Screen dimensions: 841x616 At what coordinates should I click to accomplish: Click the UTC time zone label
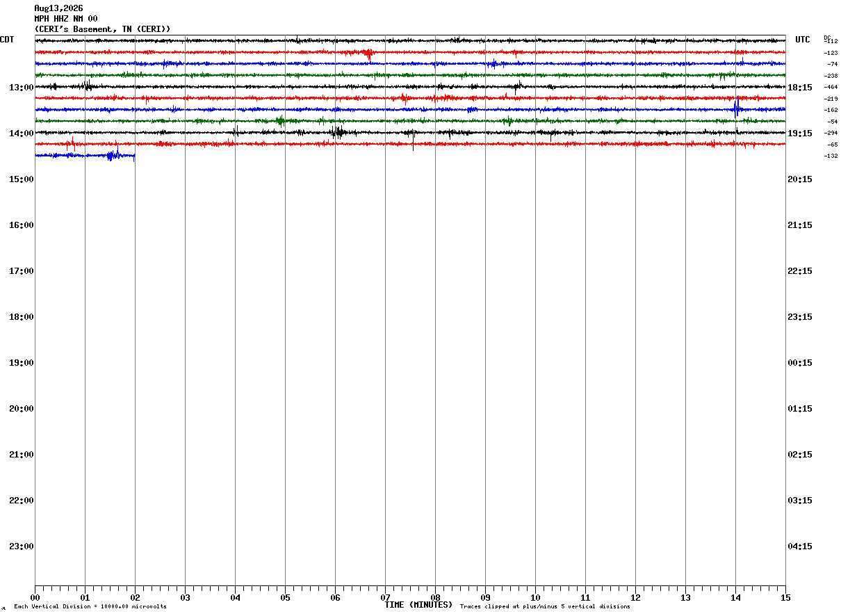[803, 40]
